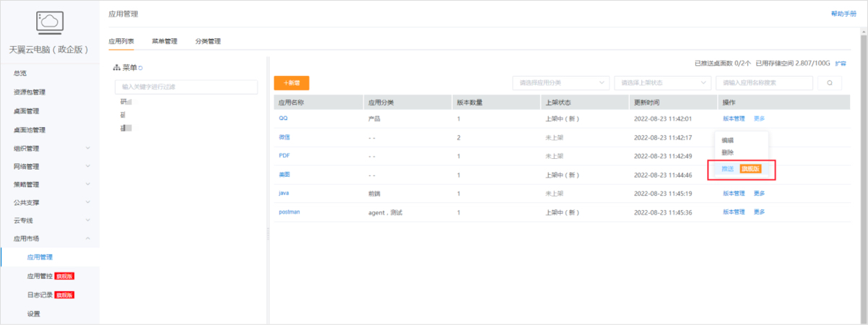Expand the 组织管理 sidebar section
Screen dimensions: 868x325
tap(49, 148)
